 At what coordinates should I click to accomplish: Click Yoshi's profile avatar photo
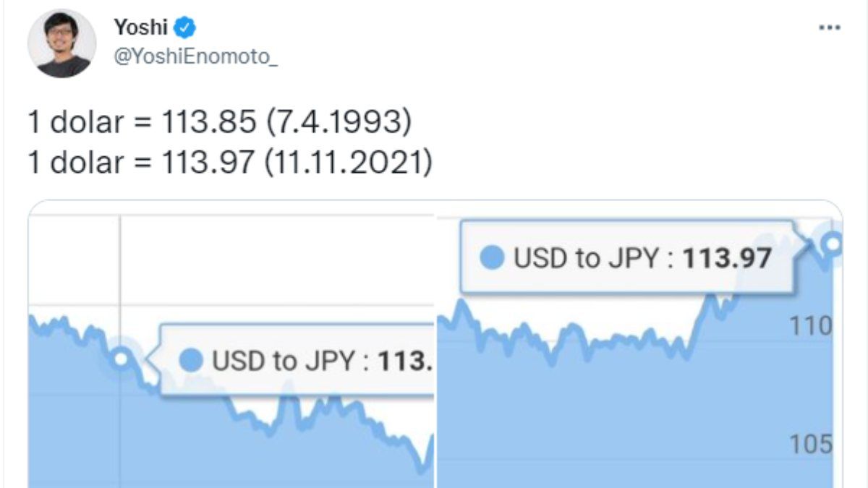(61, 43)
